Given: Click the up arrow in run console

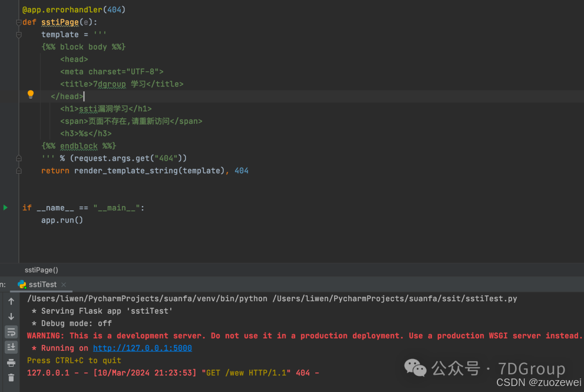Looking at the screenshot, I should click(x=11, y=301).
